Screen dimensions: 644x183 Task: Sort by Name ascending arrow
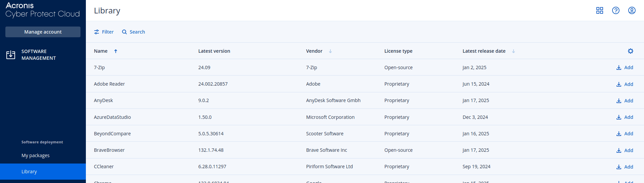click(116, 51)
